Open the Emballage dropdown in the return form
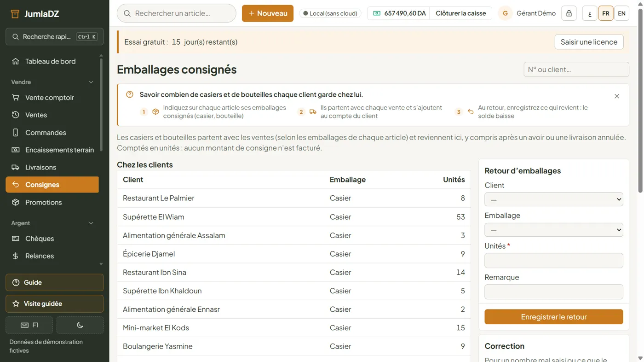The width and height of the screenshot is (644, 362). point(554,230)
